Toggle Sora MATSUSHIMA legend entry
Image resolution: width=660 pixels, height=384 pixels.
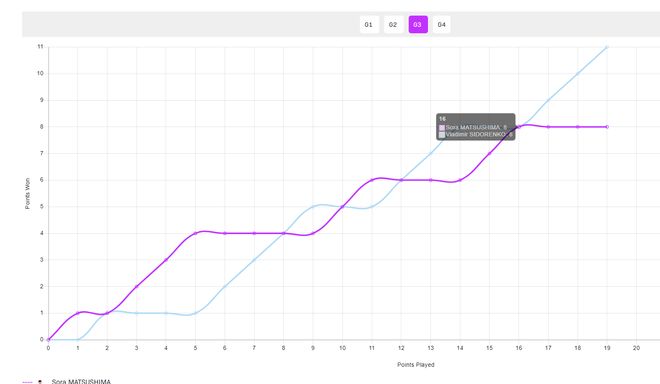coord(81,381)
